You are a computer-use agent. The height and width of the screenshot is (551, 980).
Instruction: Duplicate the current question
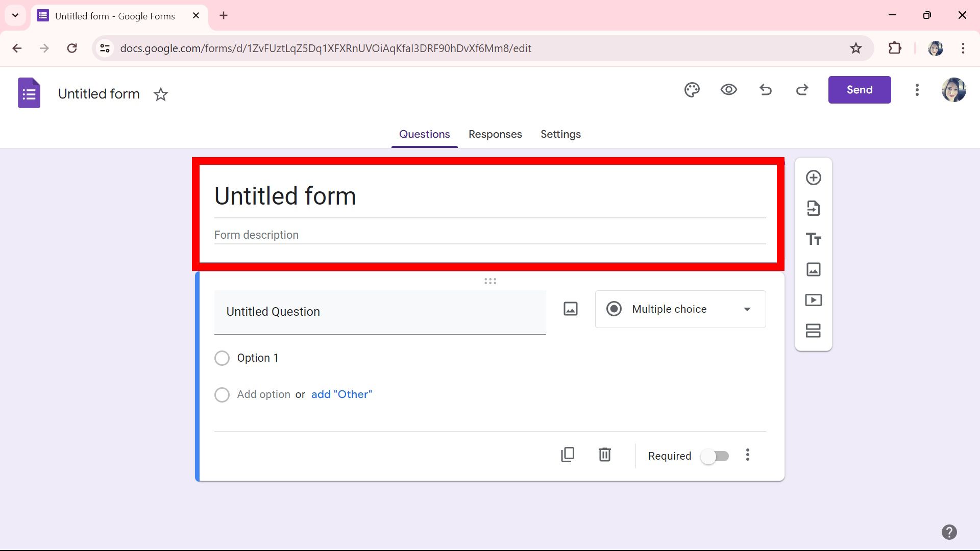[568, 455]
